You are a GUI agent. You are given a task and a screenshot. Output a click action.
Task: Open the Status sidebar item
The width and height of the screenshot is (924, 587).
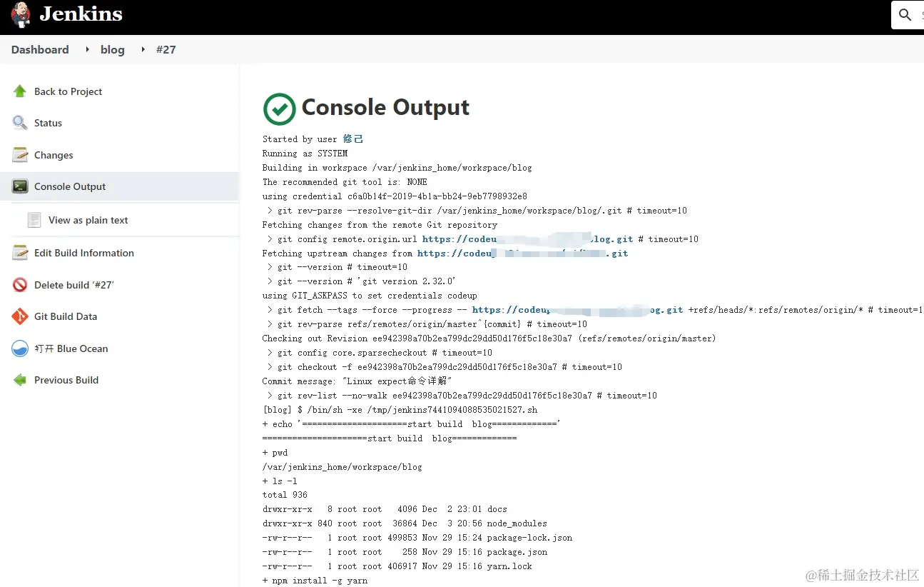[48, 123]
